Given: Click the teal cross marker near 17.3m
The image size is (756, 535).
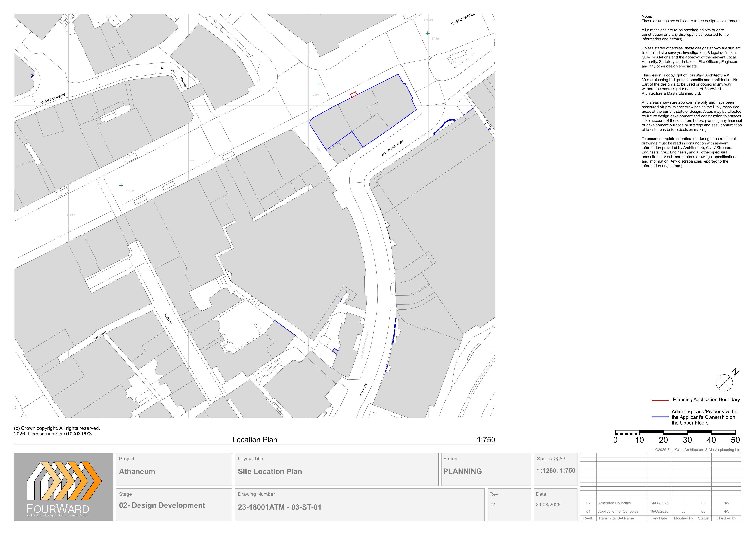Looking at the screenshot, I should 319,84.
